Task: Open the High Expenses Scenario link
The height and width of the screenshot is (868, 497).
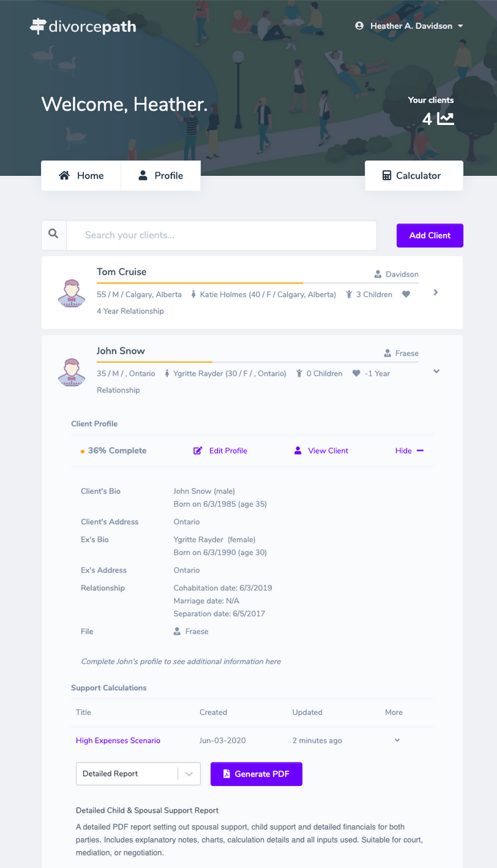Action: click(118, 741)
